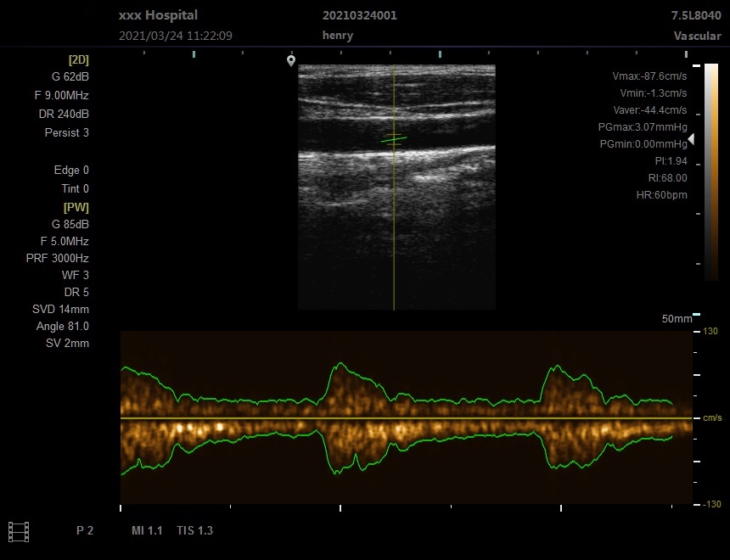Viewport: 730px width, 560px height.
Task: Click the 50mm depth marker
Action: point(676,319)
